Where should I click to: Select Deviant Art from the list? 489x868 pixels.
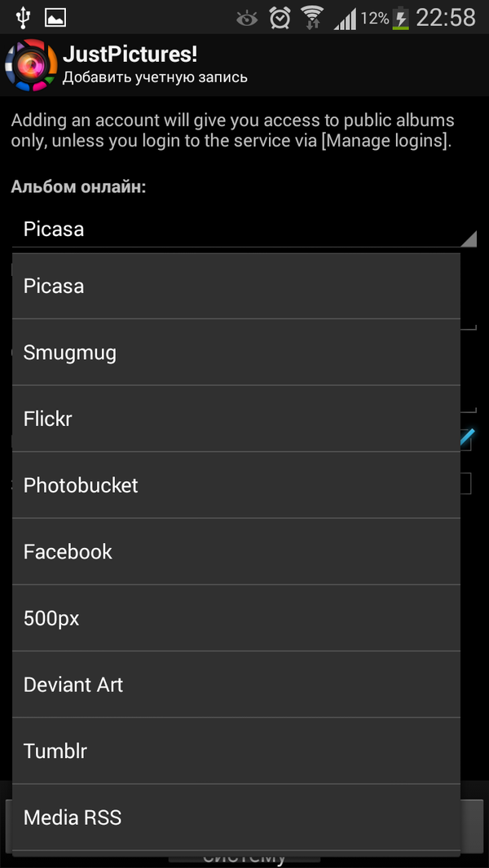click(236, 684)
